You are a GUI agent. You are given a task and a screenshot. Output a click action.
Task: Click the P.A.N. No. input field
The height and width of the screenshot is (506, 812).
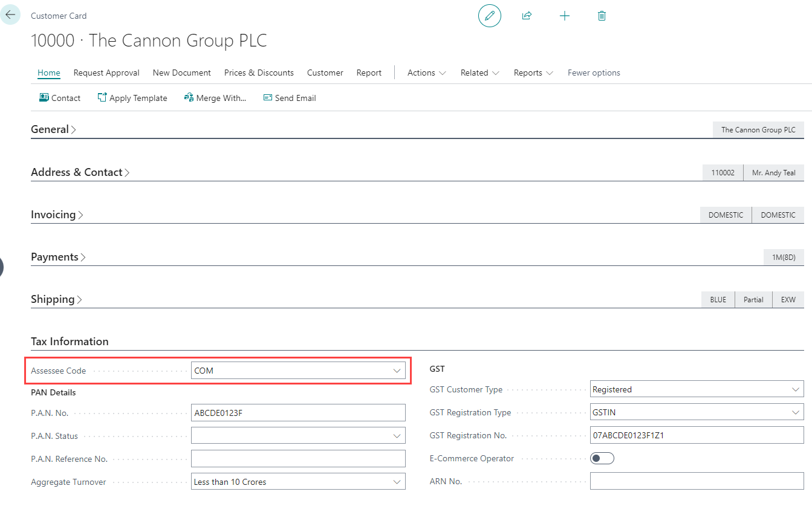(297, 413)
